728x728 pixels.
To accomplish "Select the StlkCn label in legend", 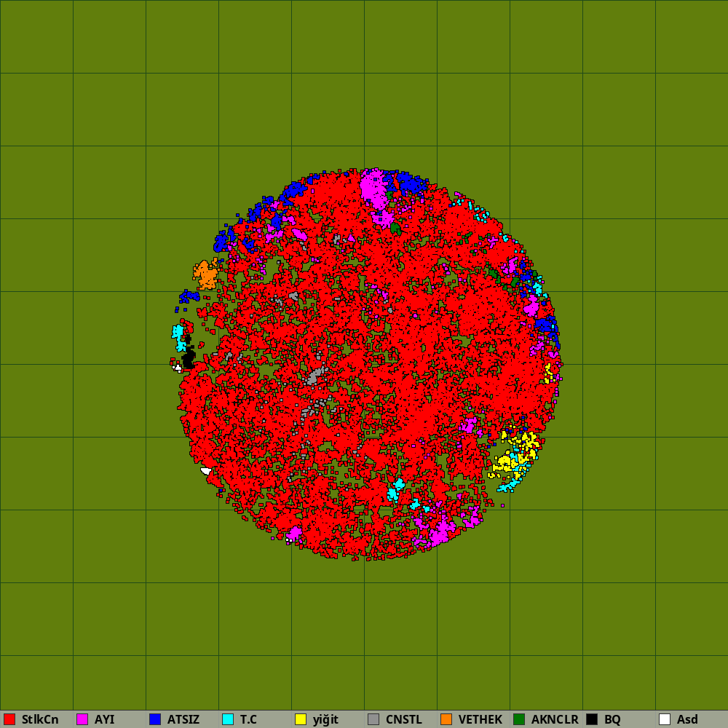I will pyautogui.click(x=40, y=719).
